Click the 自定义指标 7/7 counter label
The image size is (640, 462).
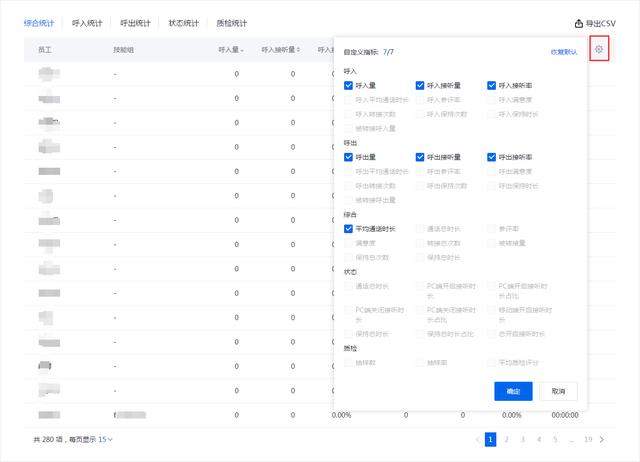369,52
